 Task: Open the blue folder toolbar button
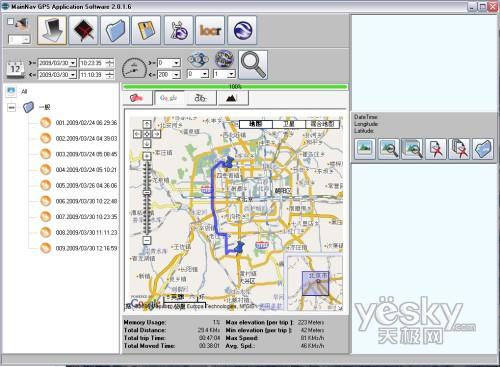pyautogui.click(x=114, y=30)
